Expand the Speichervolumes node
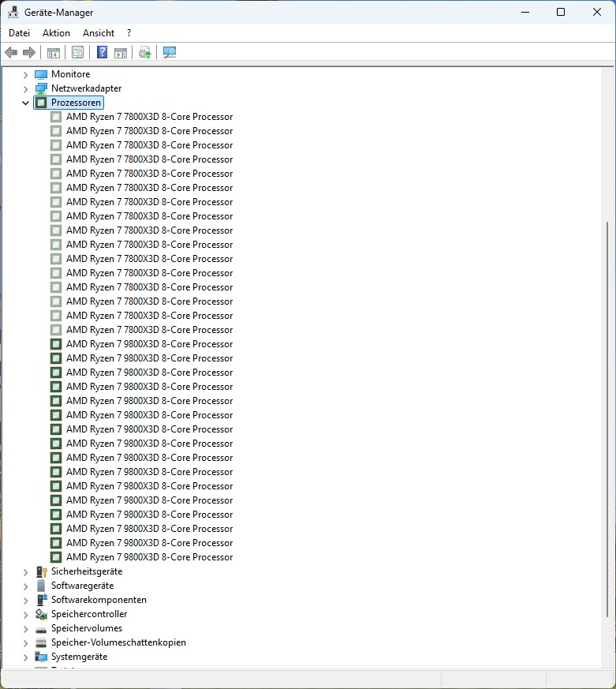Viewport: 616px width, 689px height. 25,629
